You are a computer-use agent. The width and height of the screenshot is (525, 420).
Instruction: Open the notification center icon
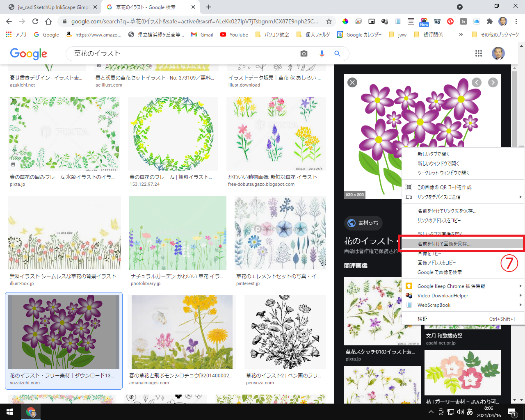point(511,412)
